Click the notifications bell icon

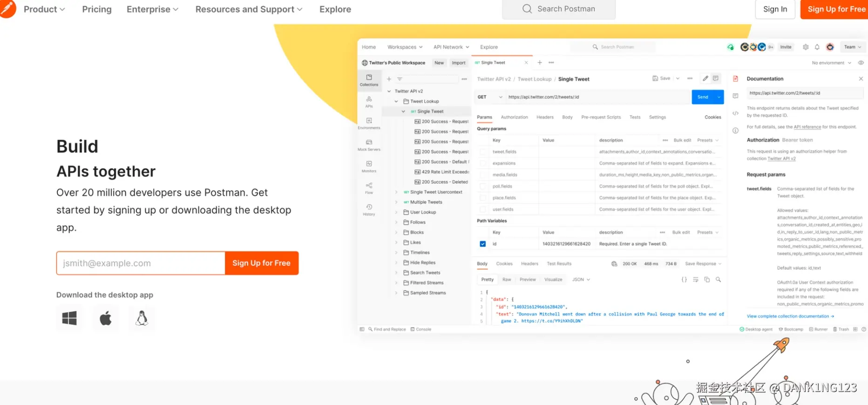817,47
